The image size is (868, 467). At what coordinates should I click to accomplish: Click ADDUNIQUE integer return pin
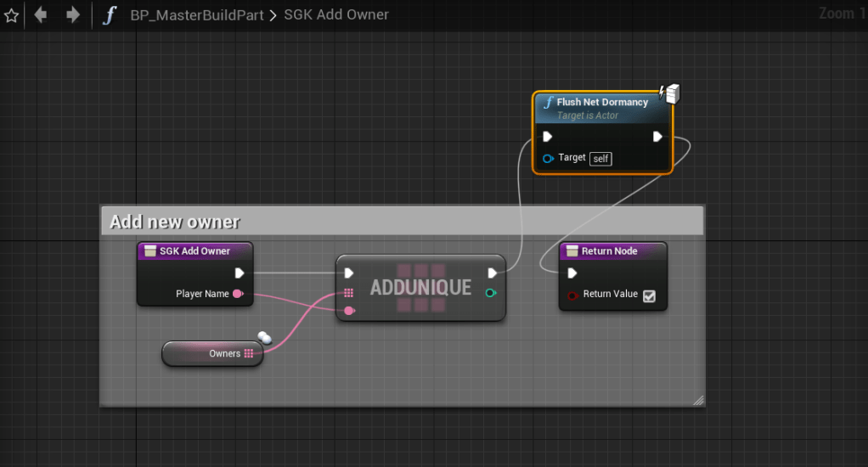tap(490, 293)
